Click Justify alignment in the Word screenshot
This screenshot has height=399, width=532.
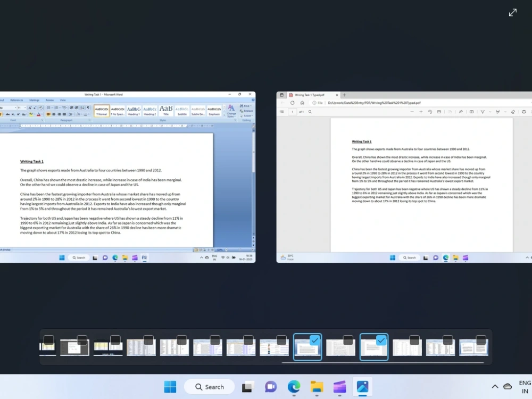coord(64,114)
